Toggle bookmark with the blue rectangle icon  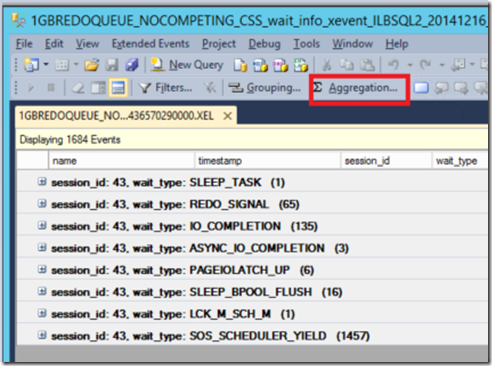pos(421,88)
